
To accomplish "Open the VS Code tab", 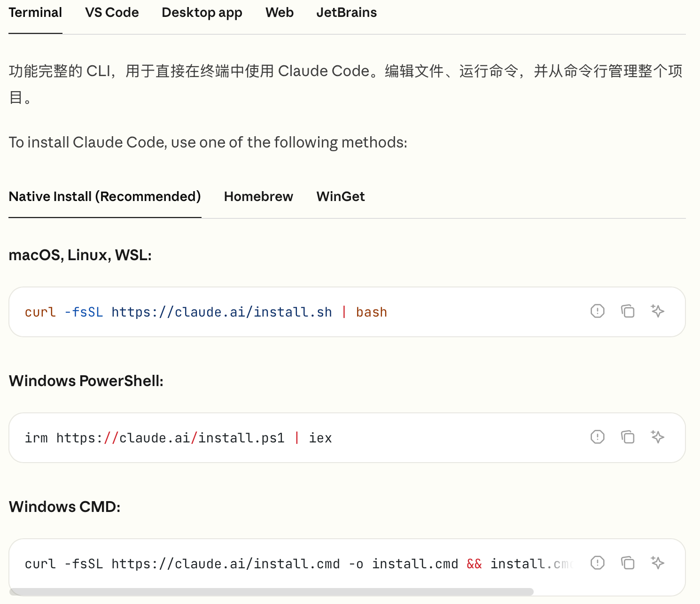I will pos(112,13).
